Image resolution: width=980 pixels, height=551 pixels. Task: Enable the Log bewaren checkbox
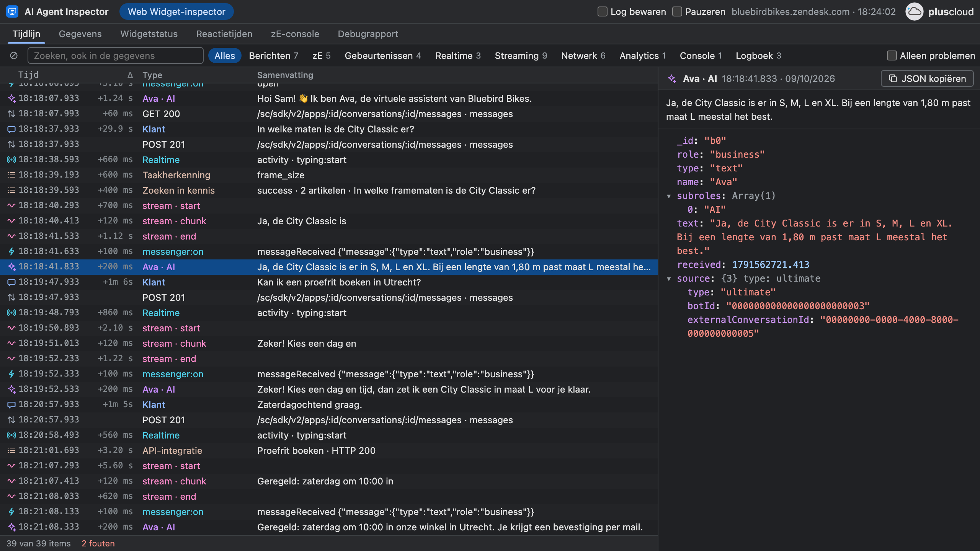coord(602,12)
